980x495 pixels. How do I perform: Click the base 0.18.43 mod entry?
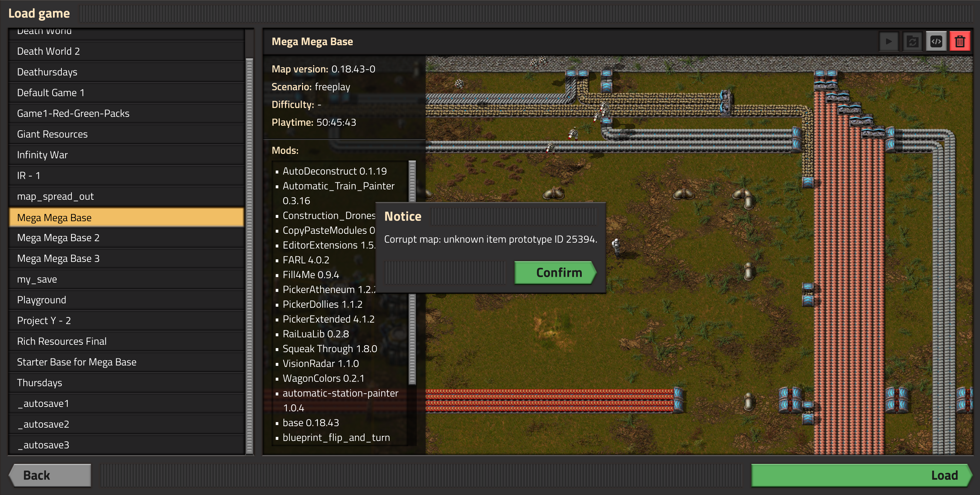tap(311, 423)
